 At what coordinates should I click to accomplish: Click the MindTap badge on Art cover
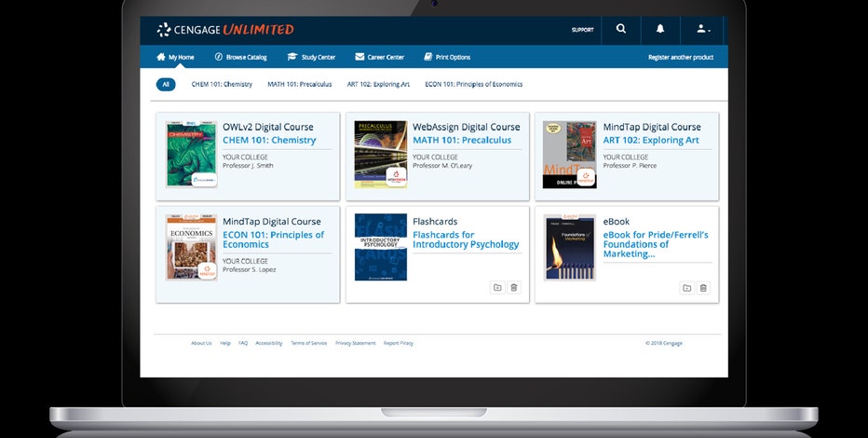(586, 178)
